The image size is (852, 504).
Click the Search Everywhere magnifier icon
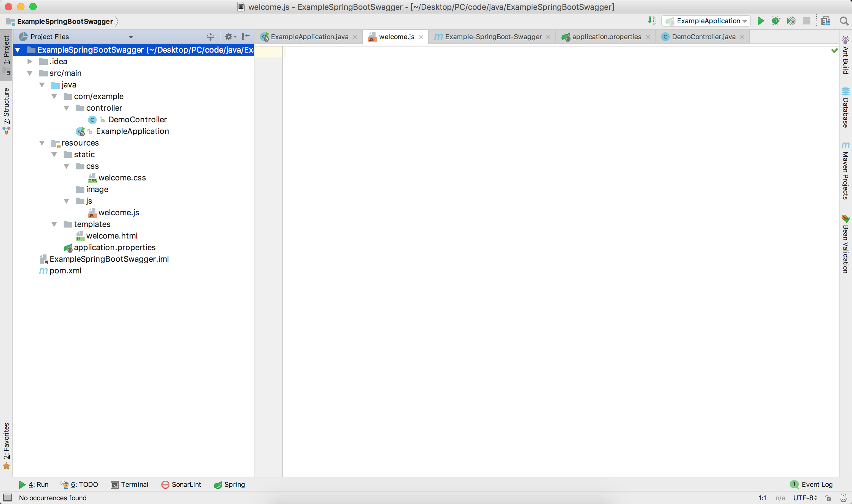[843, 21]
